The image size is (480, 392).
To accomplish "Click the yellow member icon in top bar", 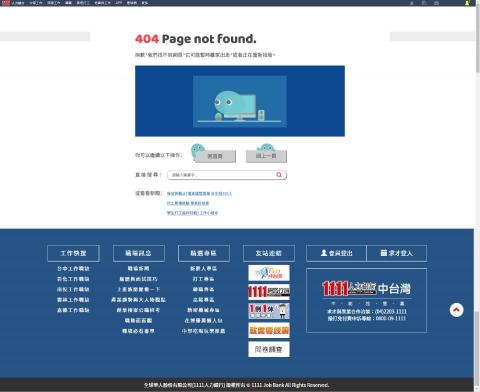I will tap(467, 3).
